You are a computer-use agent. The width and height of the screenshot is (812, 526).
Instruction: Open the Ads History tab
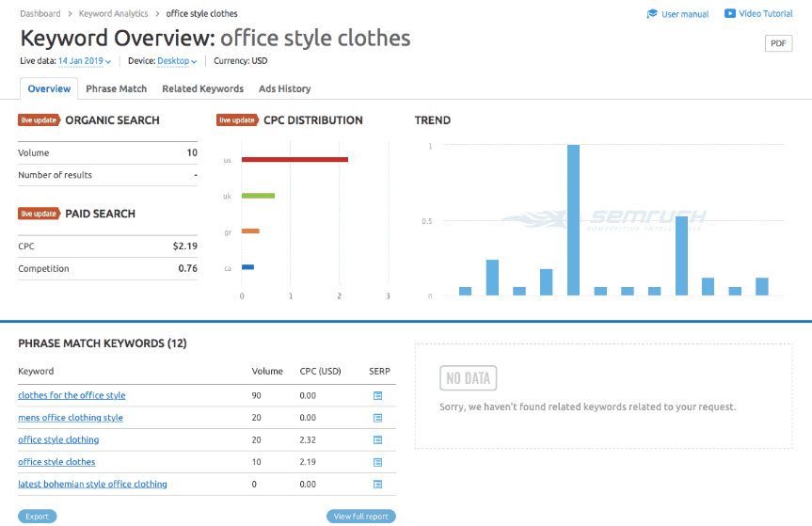click(284, 88)
